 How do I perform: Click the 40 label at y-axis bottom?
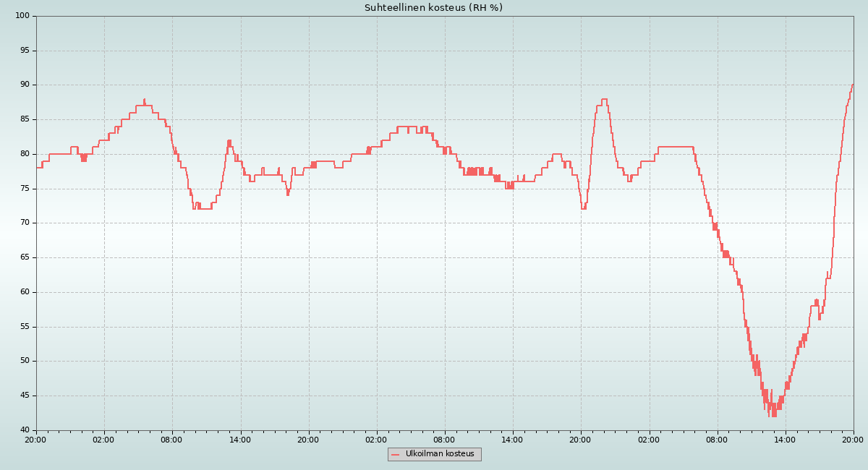[24, 430]
